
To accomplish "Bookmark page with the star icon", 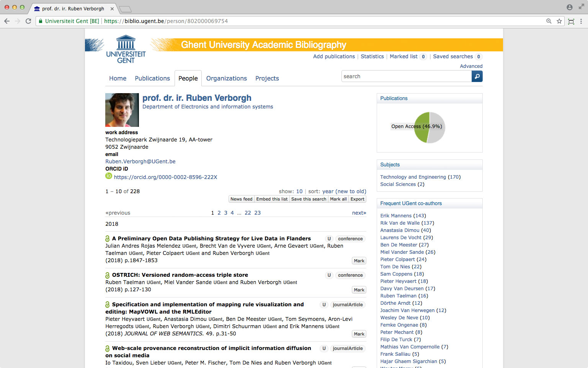I will (559, 21).
